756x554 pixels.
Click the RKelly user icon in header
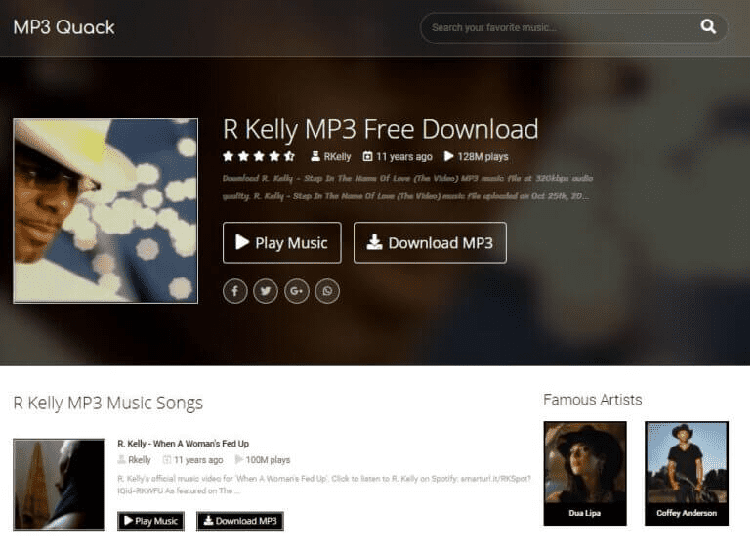[x=315, y=156]
